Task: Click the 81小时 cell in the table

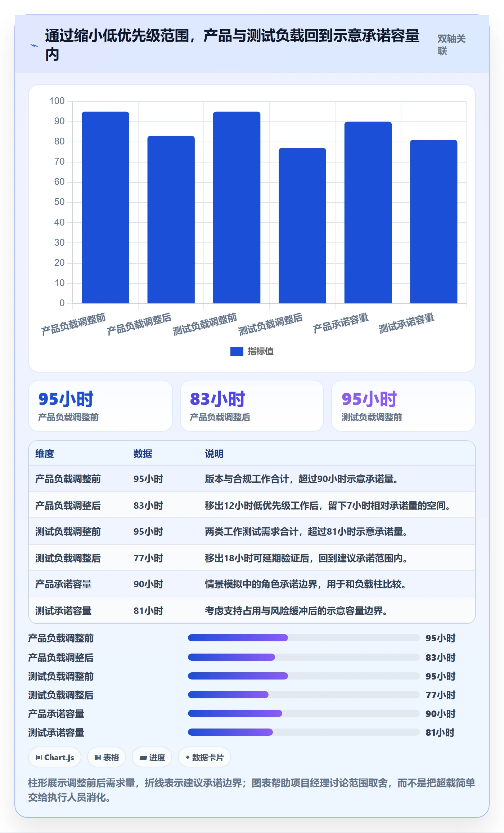Action: click(x=148, y=611)
